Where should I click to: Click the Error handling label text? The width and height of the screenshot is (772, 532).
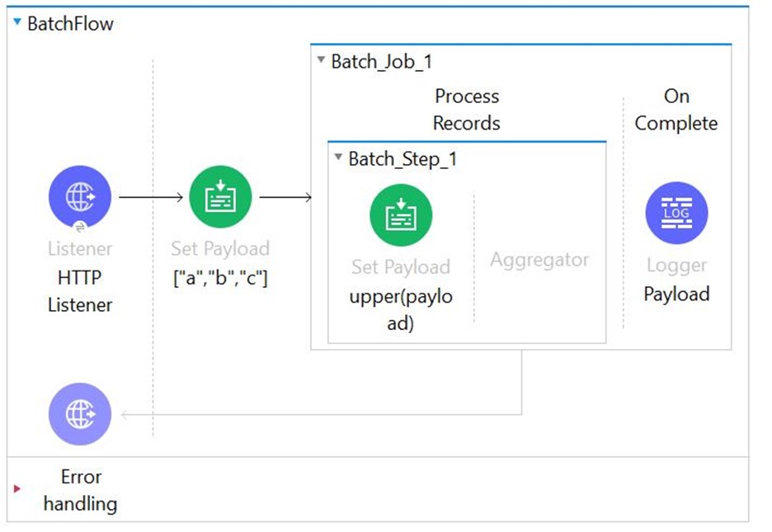(80, 490)
